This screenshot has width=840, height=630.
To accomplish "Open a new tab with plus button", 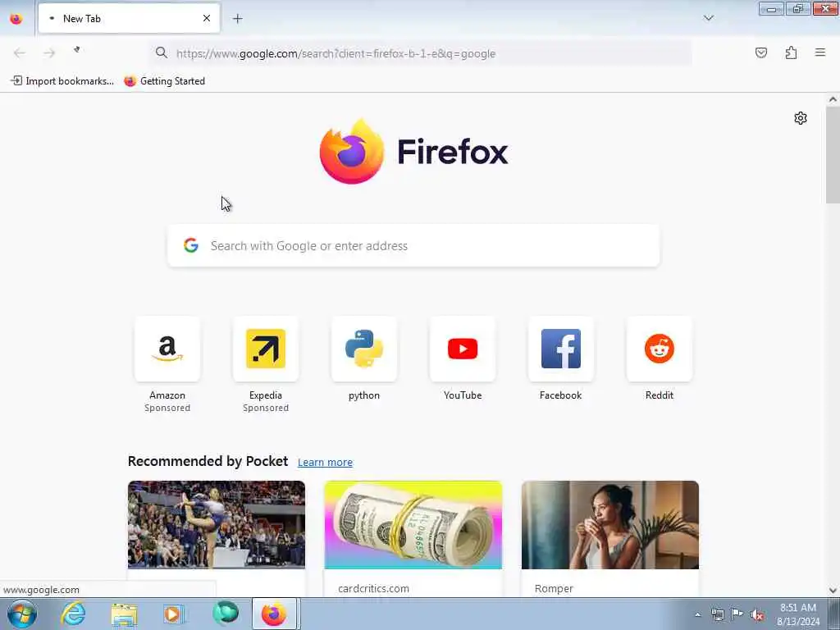I will coord(237,19).
